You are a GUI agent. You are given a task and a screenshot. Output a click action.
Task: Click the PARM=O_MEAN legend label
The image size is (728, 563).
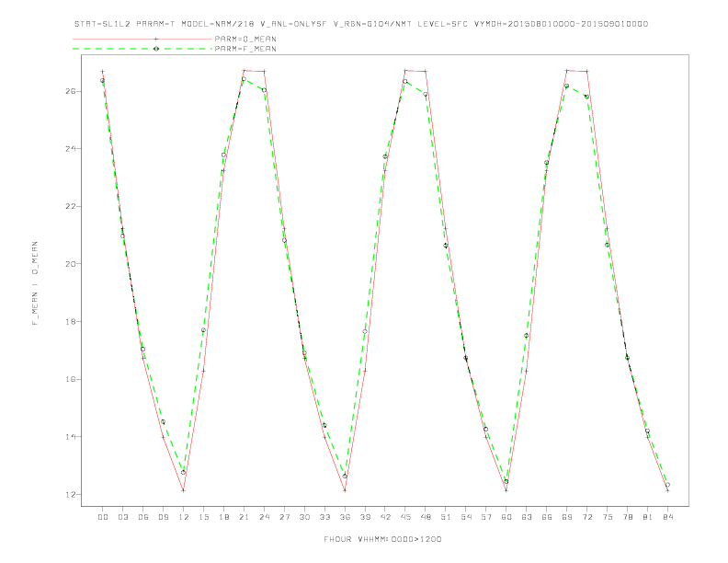[x=245, y=39]
